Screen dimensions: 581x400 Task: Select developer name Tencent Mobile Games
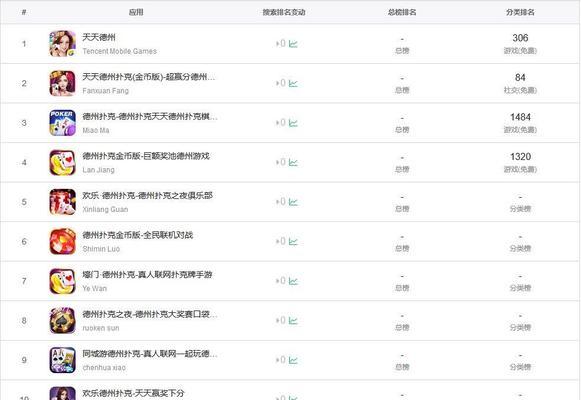coord(119,51)
